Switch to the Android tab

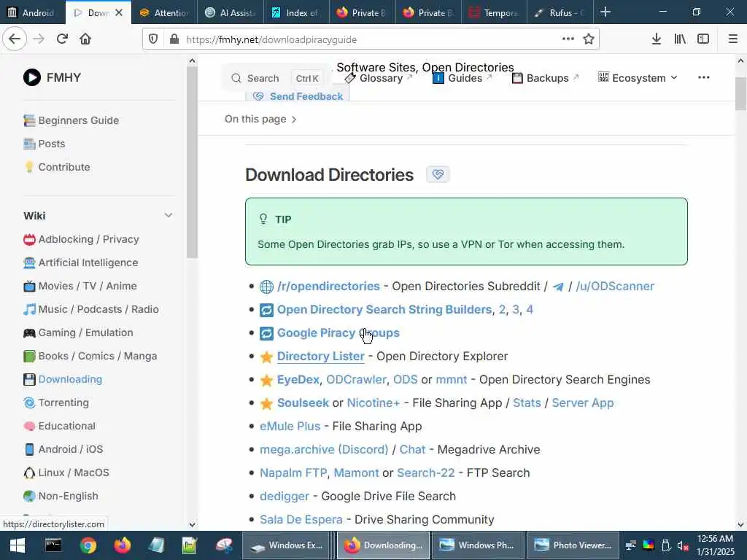[x=32, y=13]
